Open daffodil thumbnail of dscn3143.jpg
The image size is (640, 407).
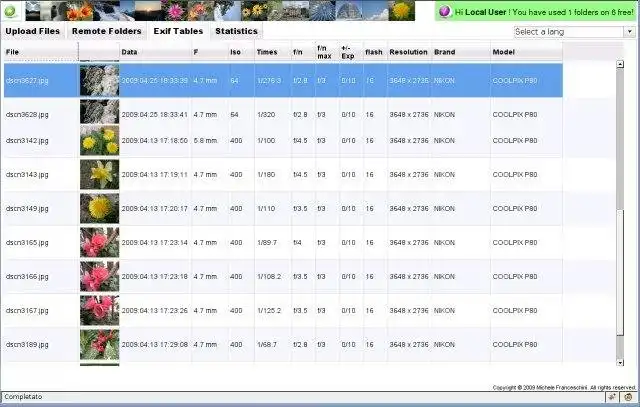100,174
